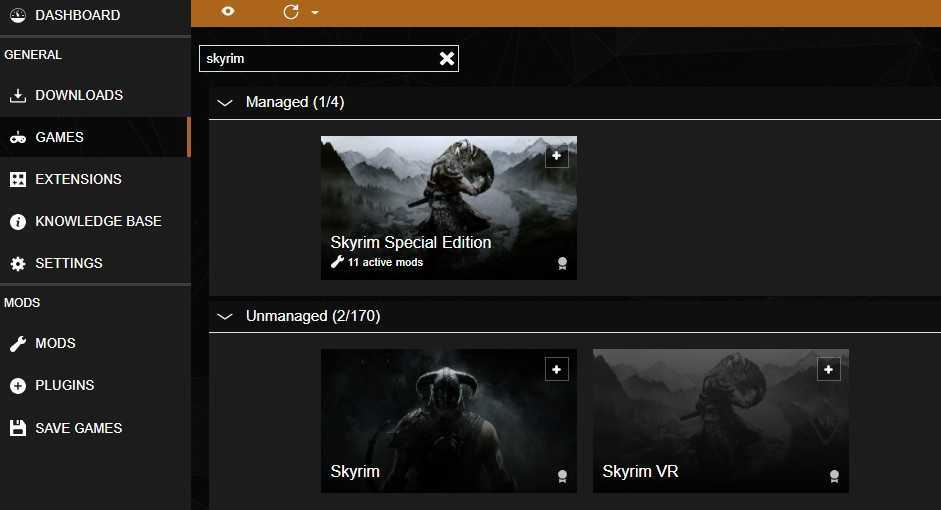Click the skyrim search input field

pos(315,58)
